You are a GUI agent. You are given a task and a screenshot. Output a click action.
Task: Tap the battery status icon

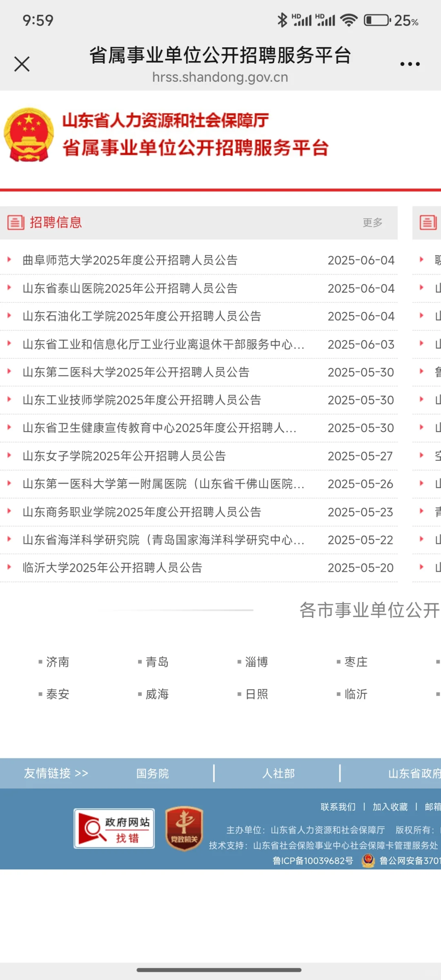click(377, 20)
